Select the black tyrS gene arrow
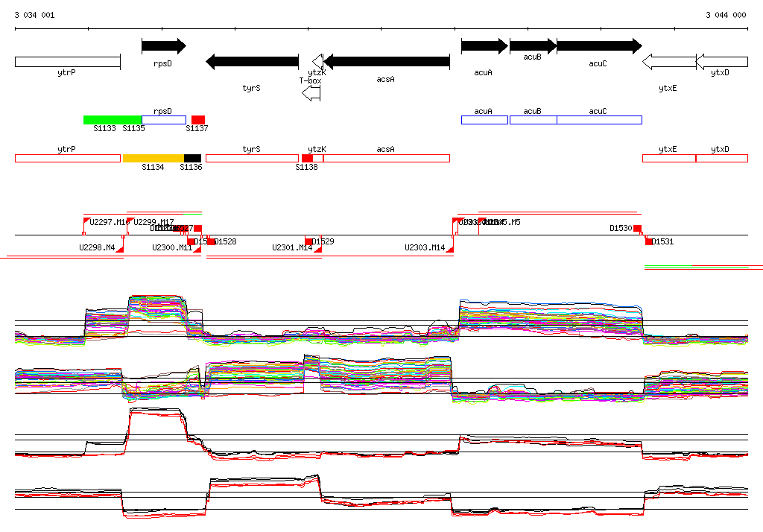The image size is (763, 532). pos(252,62)
